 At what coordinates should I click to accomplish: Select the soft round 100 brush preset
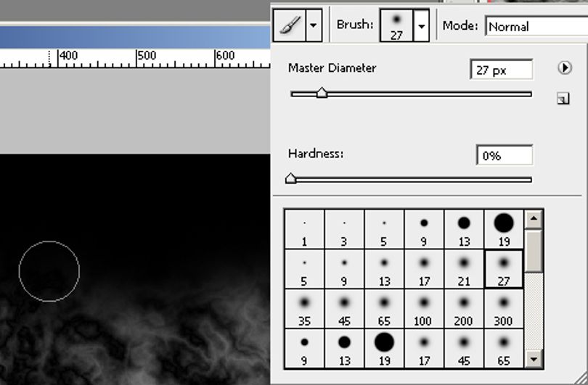tap(424, 309)
